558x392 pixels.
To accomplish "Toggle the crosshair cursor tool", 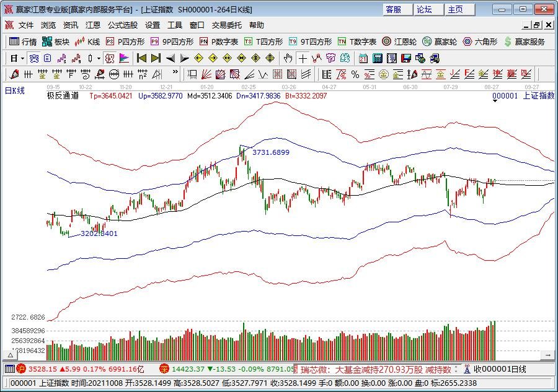I will [303, 58].
